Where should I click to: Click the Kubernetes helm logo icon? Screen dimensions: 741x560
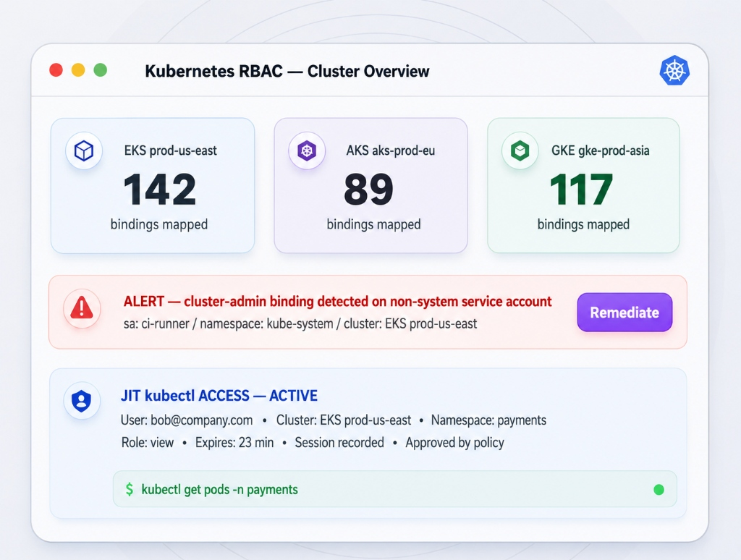[x=674, y=71]
